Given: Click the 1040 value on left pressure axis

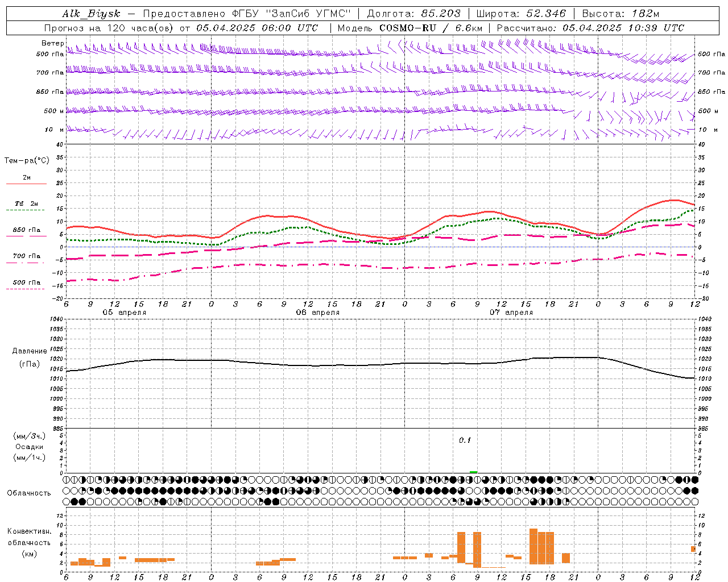Looking at the screenshot, I should click(57, 319).
